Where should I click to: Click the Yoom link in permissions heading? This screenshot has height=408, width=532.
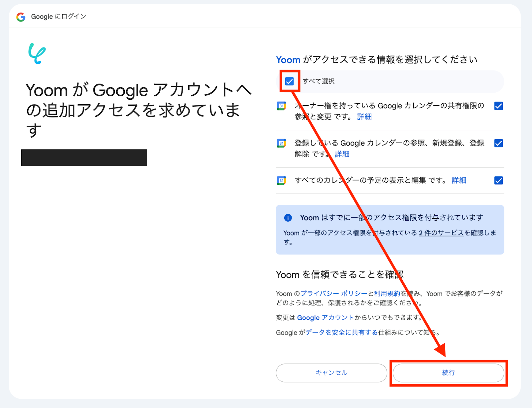pyautogui.click(x=288, y=60)
